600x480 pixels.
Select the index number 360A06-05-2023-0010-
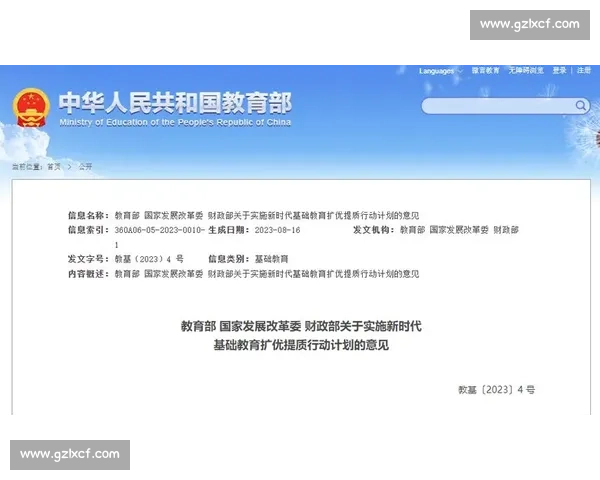click(160, 230)
